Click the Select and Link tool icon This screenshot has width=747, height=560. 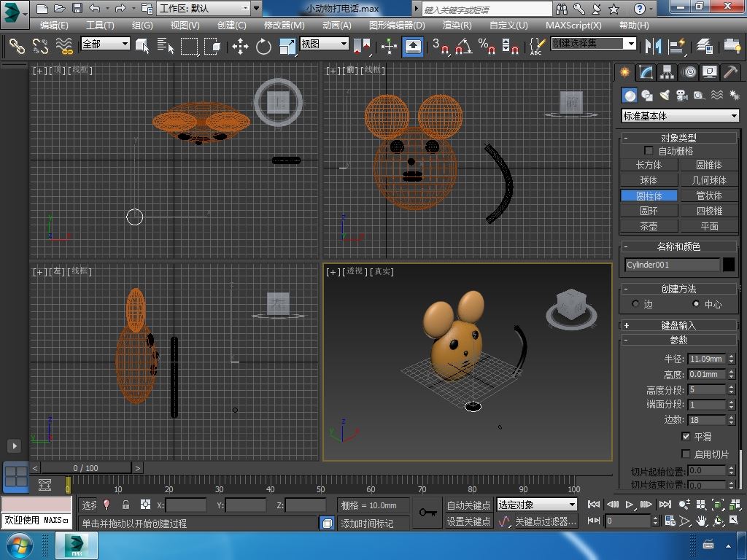(18, 46)
